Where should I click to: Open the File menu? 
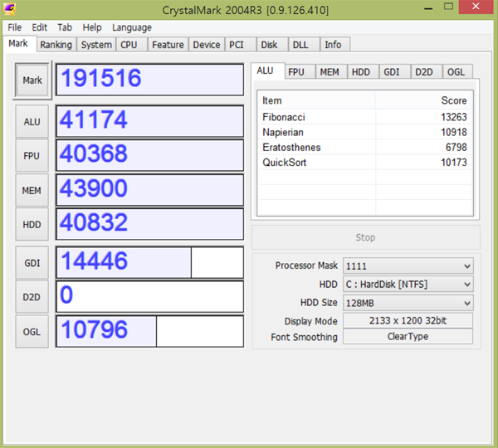click(x=15, y=27)
